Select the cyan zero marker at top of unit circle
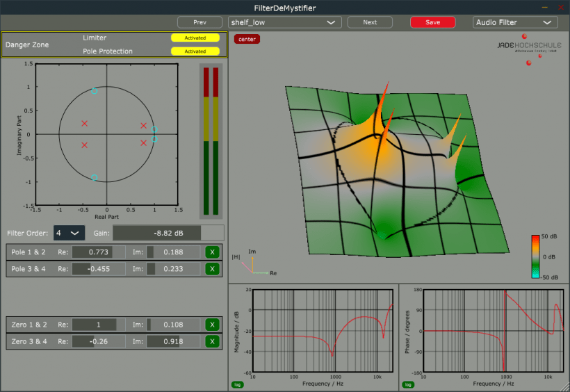This screenshot has height=392, width=570. pos(95,91)
